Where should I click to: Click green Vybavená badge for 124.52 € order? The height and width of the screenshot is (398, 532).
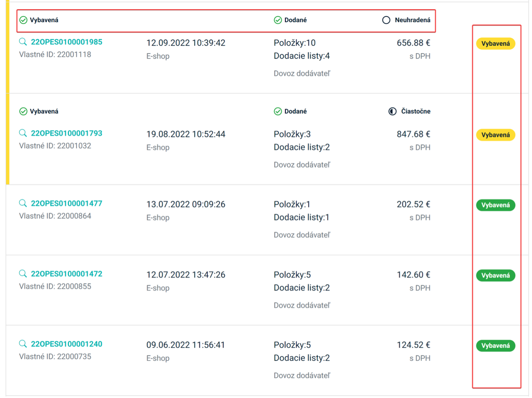[x=495, y=346]
